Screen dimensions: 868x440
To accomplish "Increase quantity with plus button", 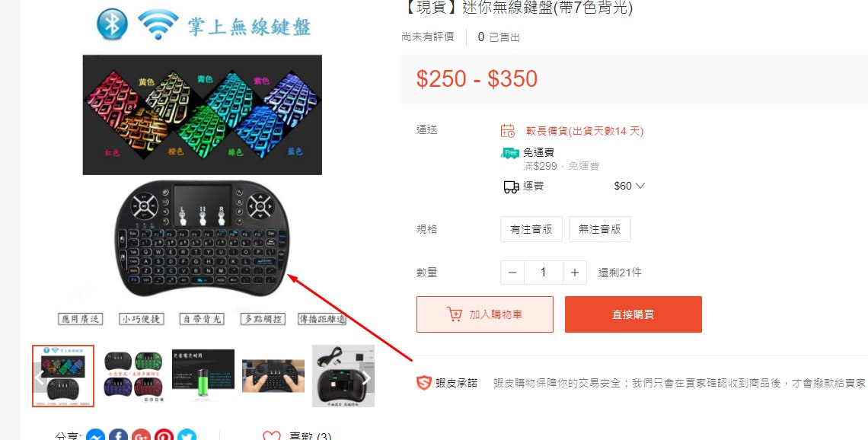I will tap(575, 273).
